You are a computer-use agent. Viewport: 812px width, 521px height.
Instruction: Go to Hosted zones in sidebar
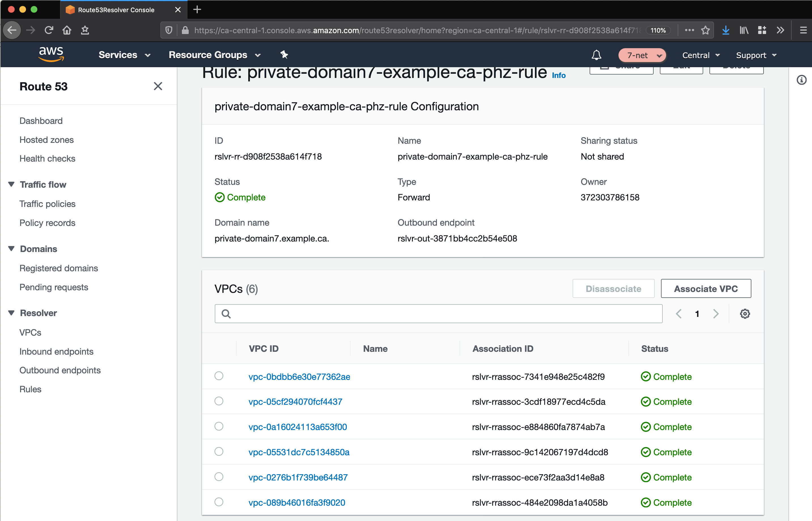click(46, 140)
